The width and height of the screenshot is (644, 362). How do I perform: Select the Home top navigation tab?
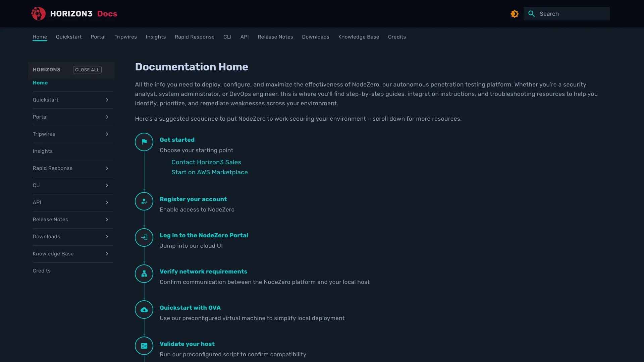click(x=40, y=37)
